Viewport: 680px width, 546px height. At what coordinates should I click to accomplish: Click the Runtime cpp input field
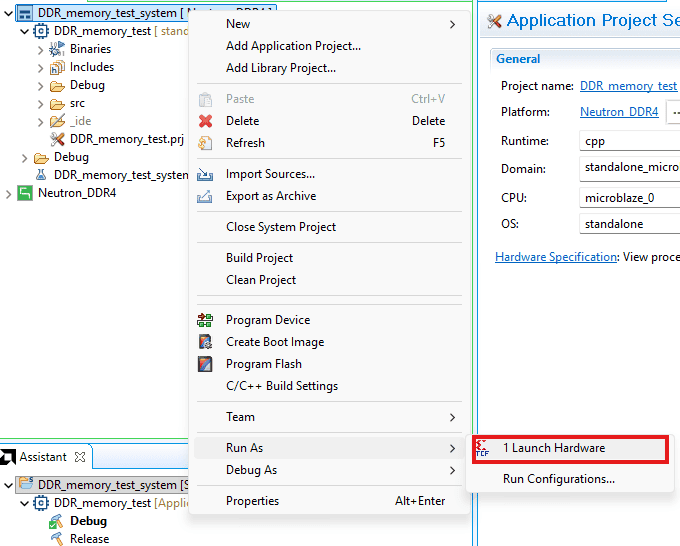pyautogui.click(x=630, y=141)
